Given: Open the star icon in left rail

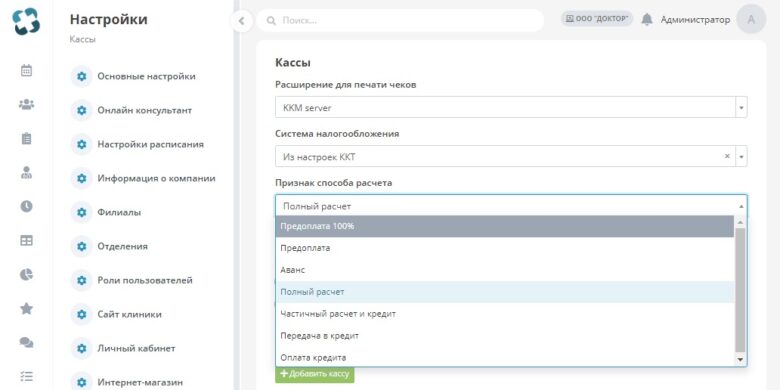Looking at the screenshot, I should tap(26, 308).
